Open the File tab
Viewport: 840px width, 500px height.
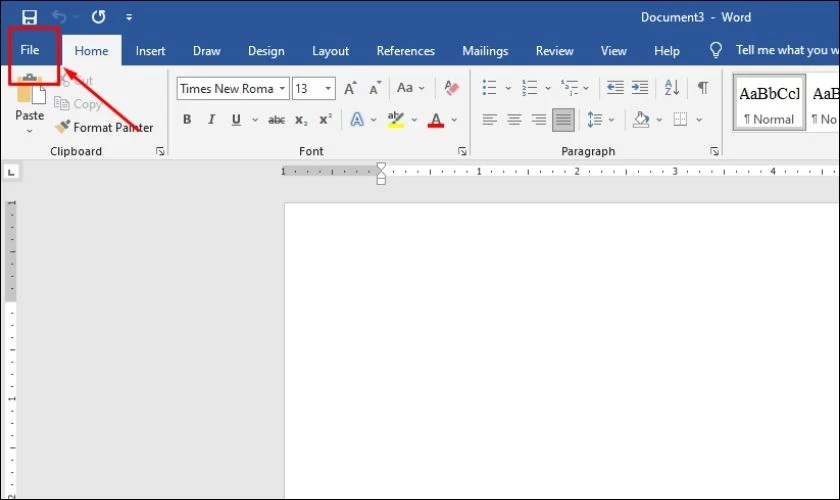30,50
